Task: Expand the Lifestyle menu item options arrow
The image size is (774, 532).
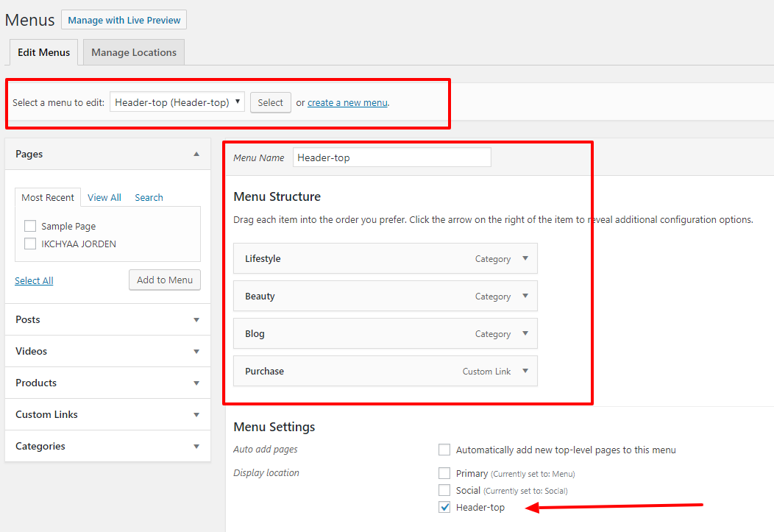Action: (525, 258)
